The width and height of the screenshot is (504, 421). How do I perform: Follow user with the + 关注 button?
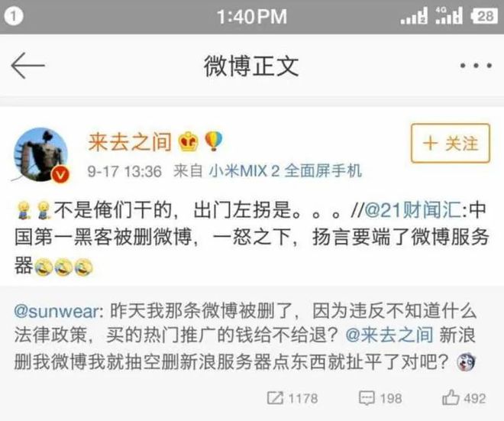pos(451,143)
